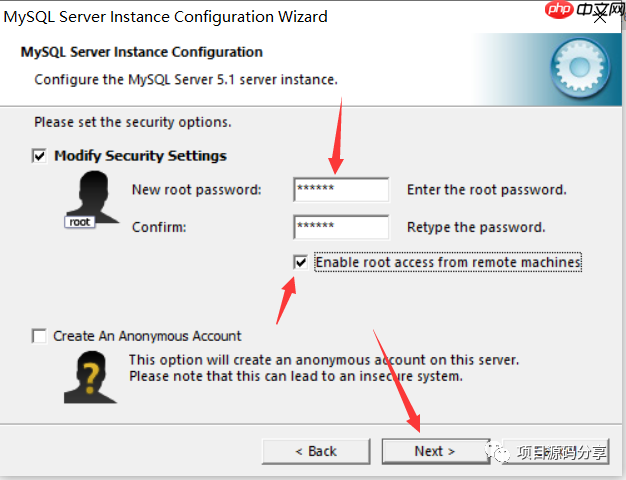Click the partially hidden Cancel button

555,451
